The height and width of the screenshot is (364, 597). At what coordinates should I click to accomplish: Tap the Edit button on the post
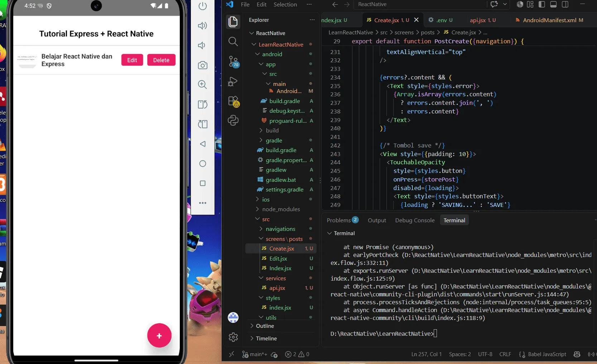coord(132,60)
